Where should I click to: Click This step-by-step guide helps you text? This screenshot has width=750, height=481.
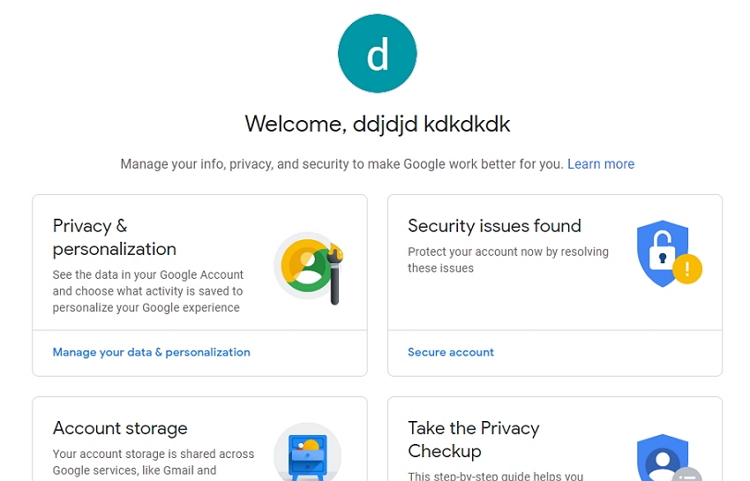point(496,476)
